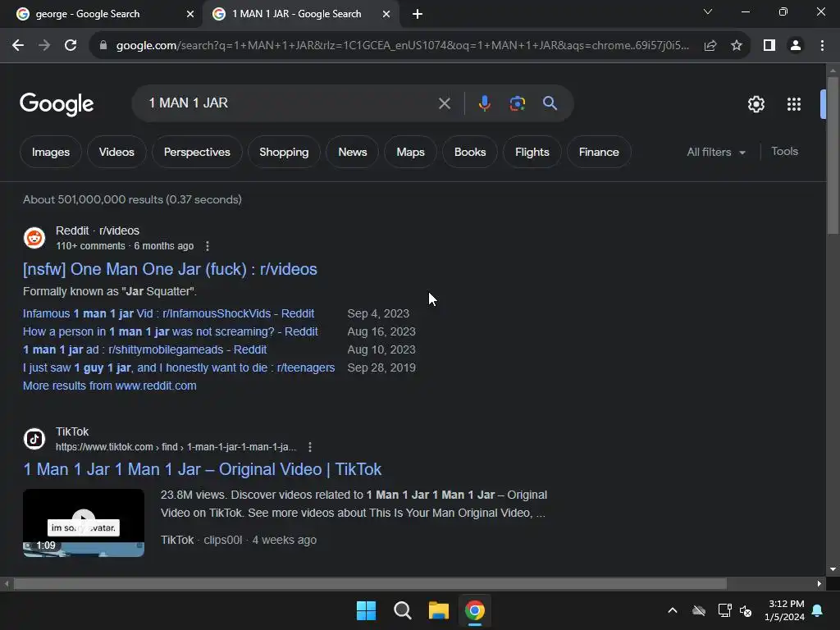Open File Explorer from the taskbar
This screenshot has width=840, height=630.
click(438, 610)
